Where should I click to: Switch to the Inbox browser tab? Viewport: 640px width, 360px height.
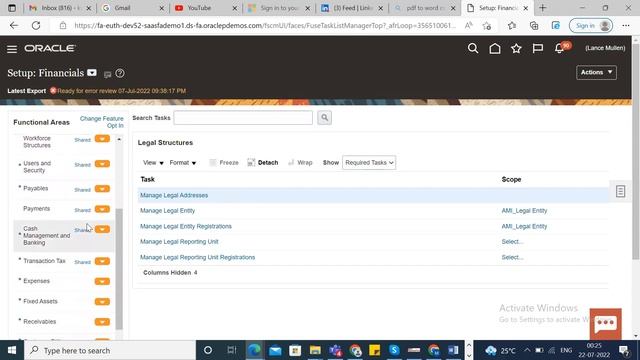click(60, 8)
